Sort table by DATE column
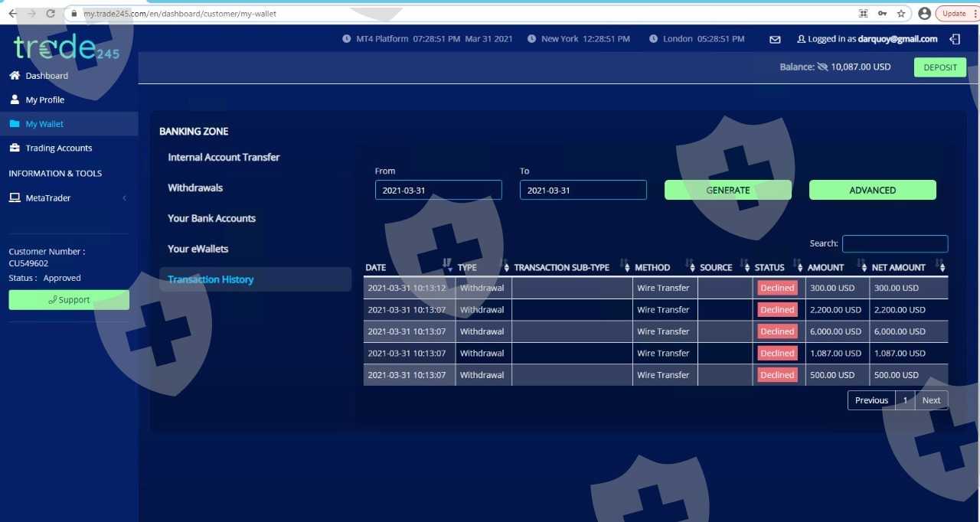This screenshot has height=522, width=980. click(x=409, y=267)
